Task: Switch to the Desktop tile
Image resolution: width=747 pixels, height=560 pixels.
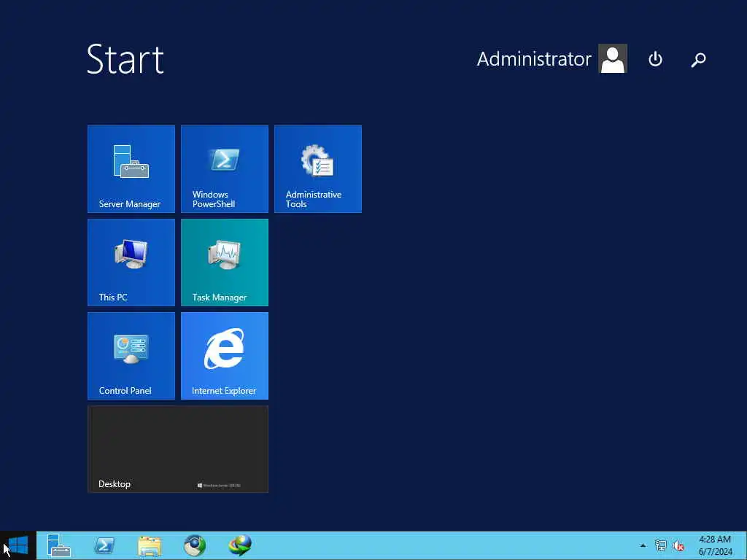Action: click(x=178, y=449)
